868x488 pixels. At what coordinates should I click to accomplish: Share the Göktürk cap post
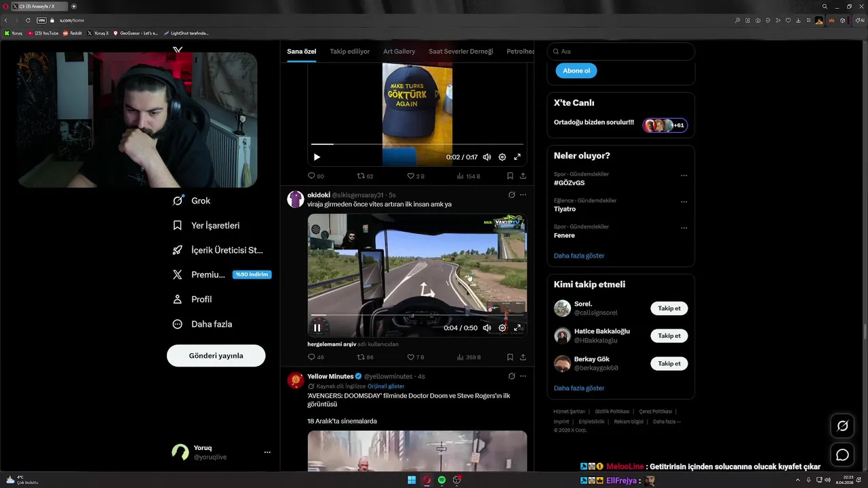[x=523, y=176]
